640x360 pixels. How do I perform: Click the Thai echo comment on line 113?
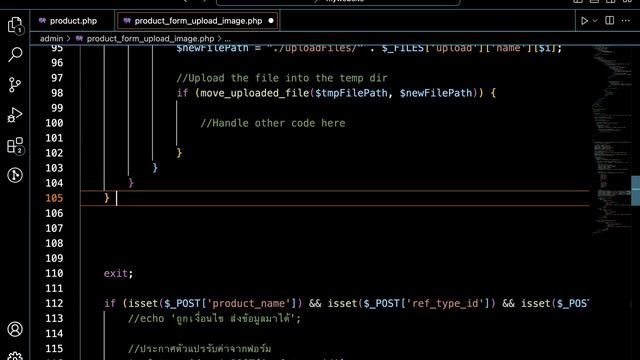tap(214, 319)
